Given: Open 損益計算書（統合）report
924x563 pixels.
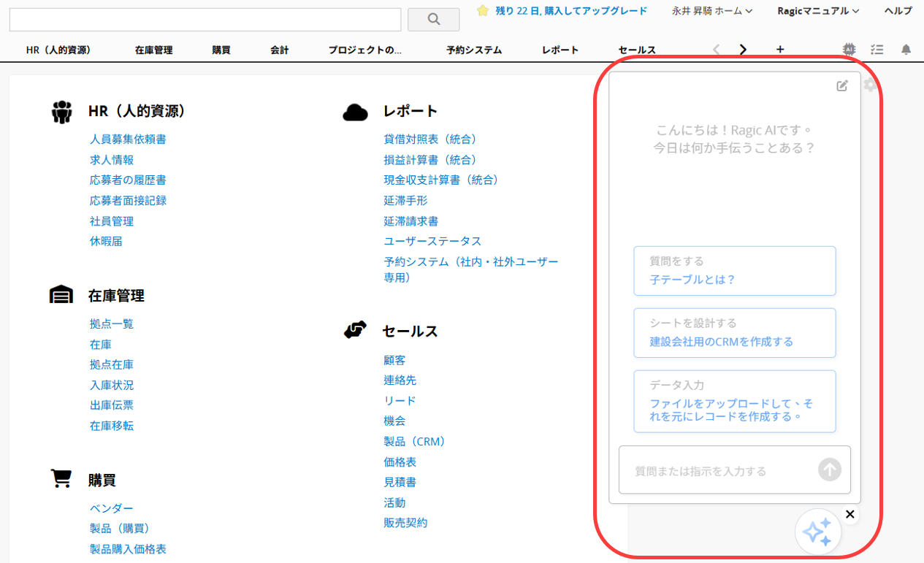Looking at the screenshot, I should pyautogui.click(x=432, y=159).
